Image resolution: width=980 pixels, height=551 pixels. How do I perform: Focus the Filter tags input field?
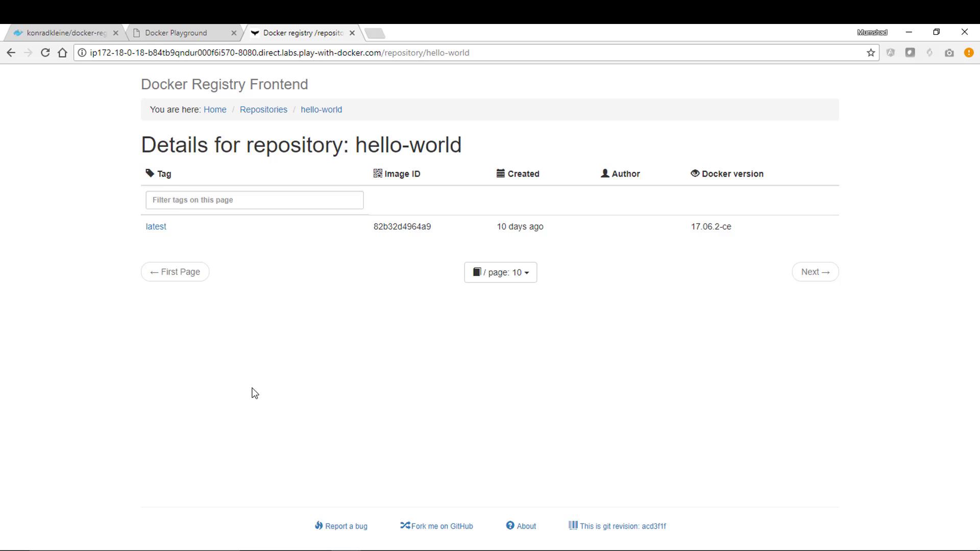pyautogui.click(x=254, y=200)
